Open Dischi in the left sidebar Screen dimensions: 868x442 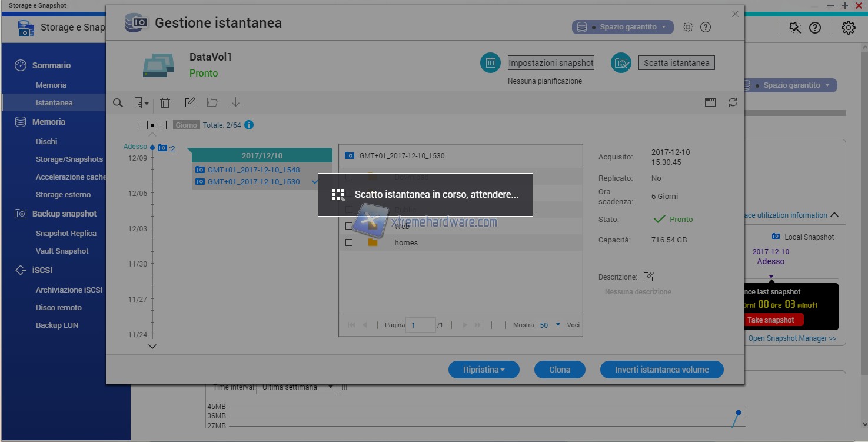[x=46, y=141]
